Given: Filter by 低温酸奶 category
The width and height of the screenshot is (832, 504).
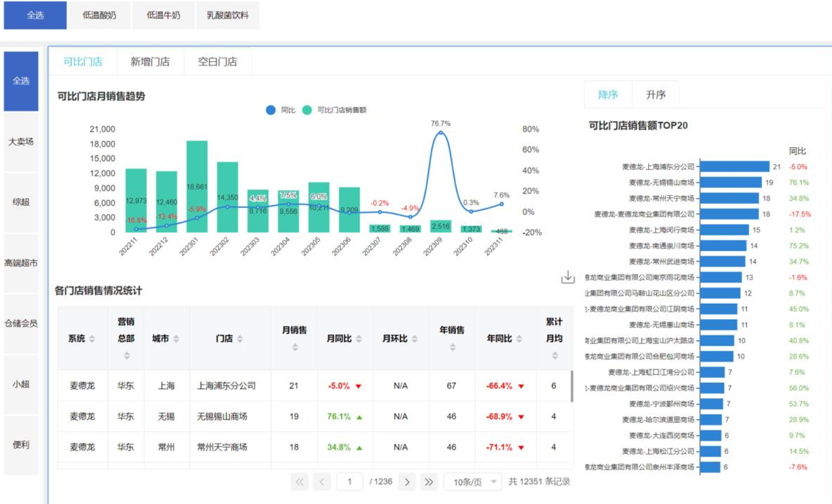Looking at the screenshot, I should pyautogui.click(x=99, y=15).
